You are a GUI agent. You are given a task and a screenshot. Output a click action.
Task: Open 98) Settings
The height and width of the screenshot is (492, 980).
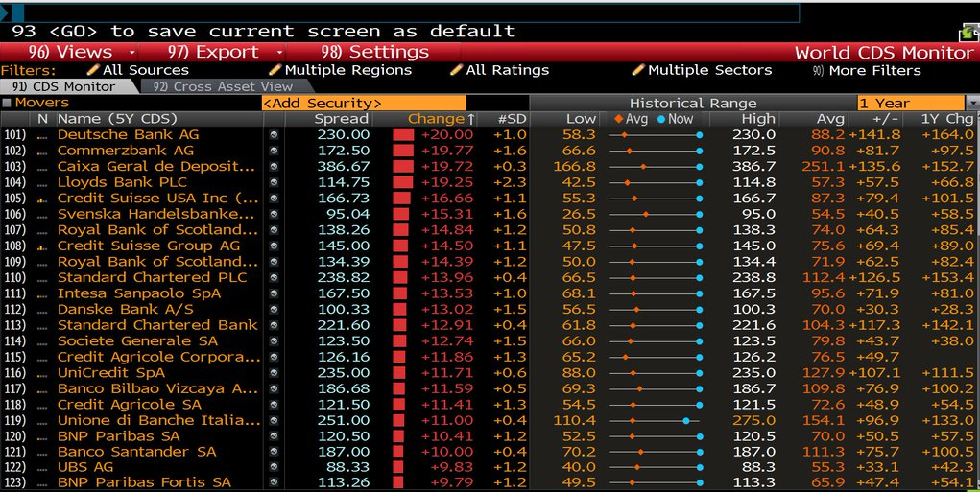pyautogui.click(x=375, y=52)
